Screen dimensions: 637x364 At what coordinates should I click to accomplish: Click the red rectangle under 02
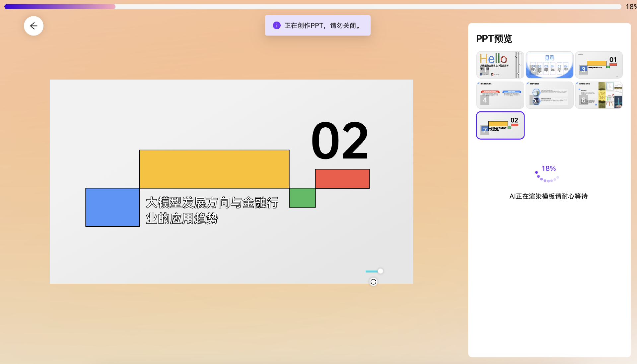point(342,179)
